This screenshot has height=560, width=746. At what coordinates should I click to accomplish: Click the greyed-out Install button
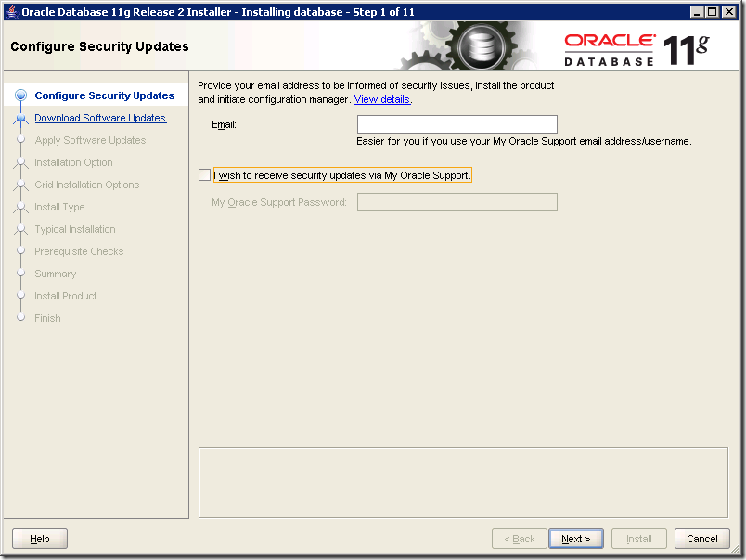(x=639, y=539)
